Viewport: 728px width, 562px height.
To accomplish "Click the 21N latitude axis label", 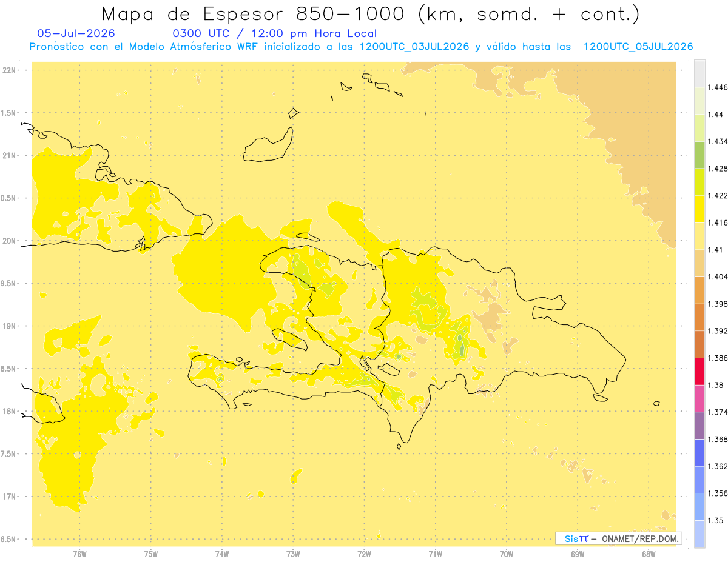I will (9, 155).
